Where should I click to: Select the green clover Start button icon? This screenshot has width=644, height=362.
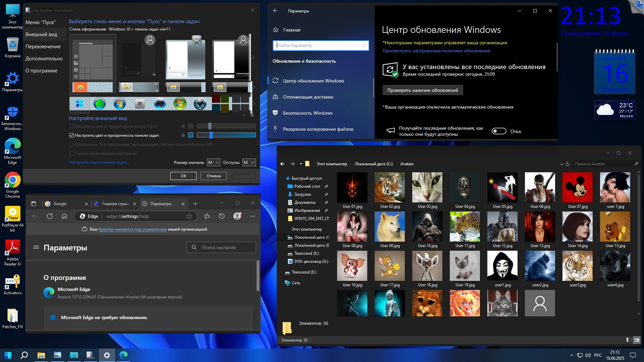(100, 104)
